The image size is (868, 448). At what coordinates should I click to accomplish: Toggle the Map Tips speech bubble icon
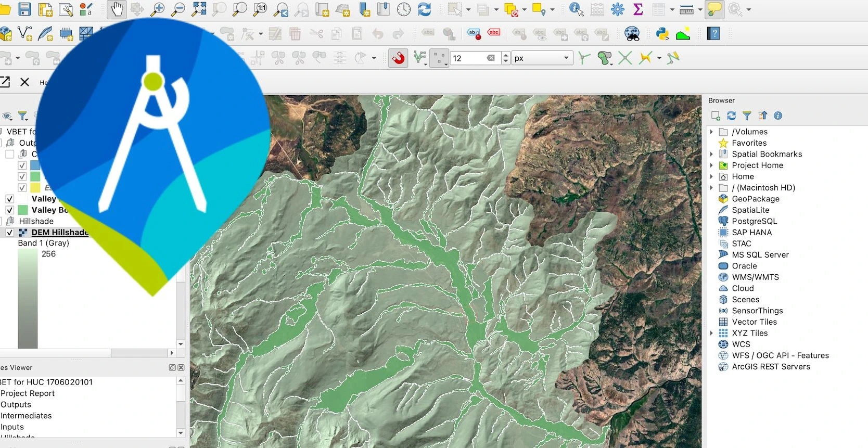coord(714,9)
